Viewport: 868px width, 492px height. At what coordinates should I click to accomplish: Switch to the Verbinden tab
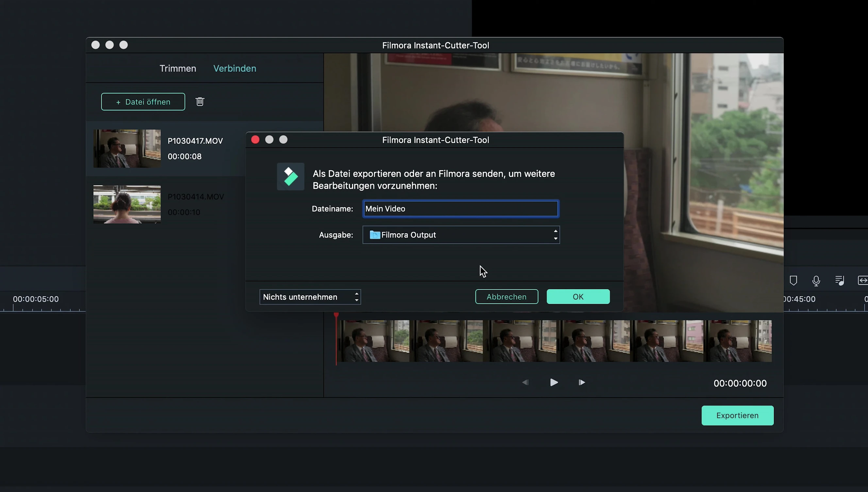(235, 68)
